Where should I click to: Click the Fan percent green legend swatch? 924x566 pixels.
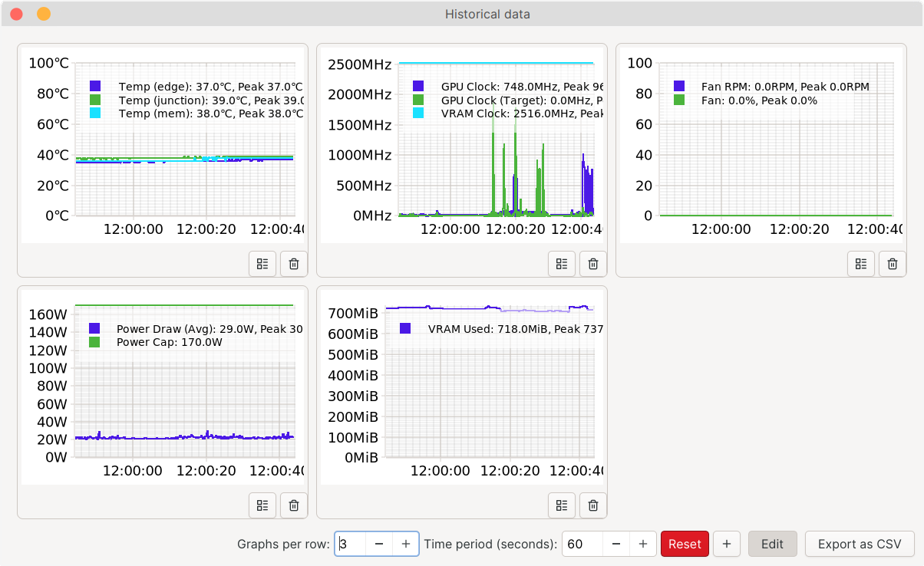(x=679, y=100)
